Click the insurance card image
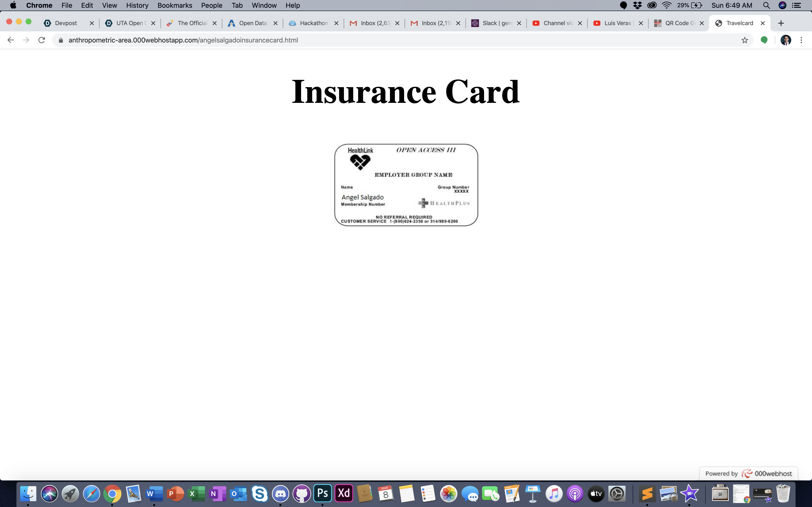This screenshot has width=812, height=507. pos(406,185)
